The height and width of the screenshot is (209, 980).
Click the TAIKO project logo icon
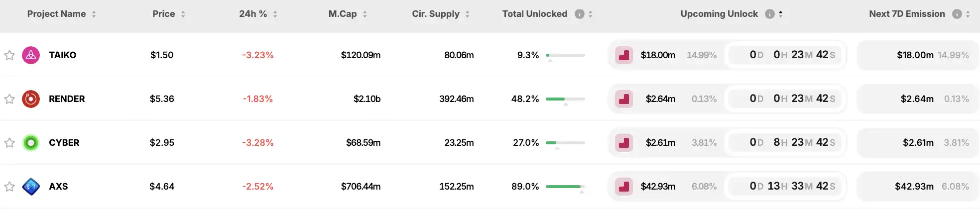point(31,55)
